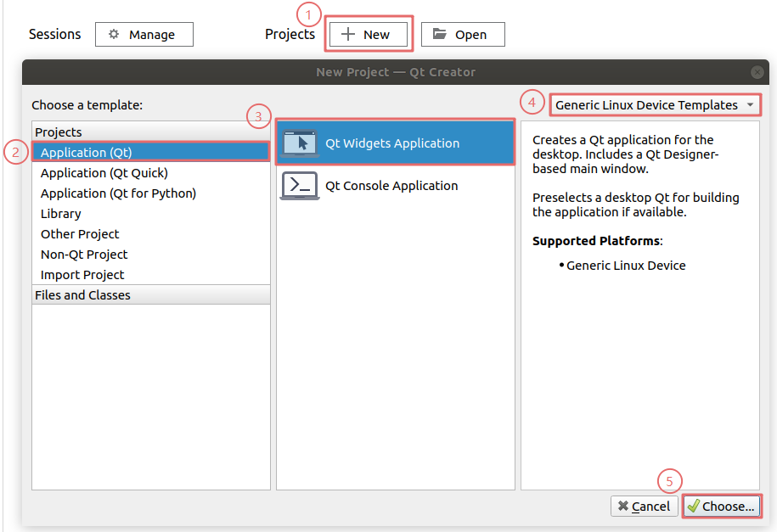Click the Qt Console Application terminal icon
This screenshot has height=532, width=777.
tap(300, 186)
